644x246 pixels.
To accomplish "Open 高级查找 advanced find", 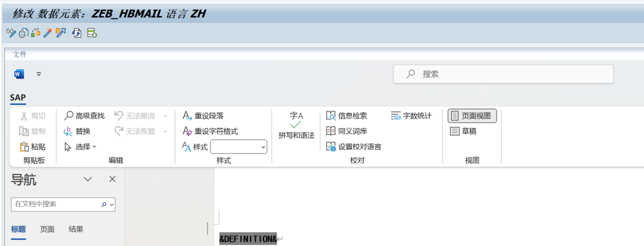I will [85, 116].
